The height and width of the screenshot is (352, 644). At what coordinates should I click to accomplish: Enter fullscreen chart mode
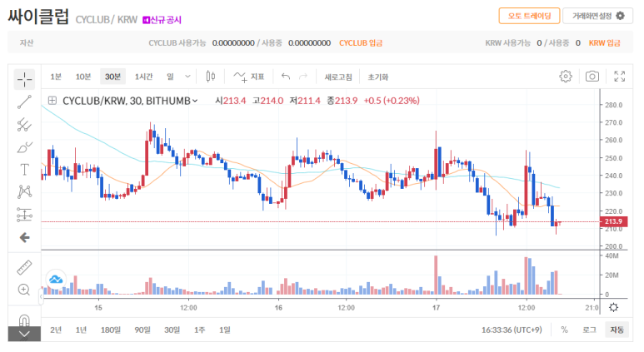(x=619, y=77)
